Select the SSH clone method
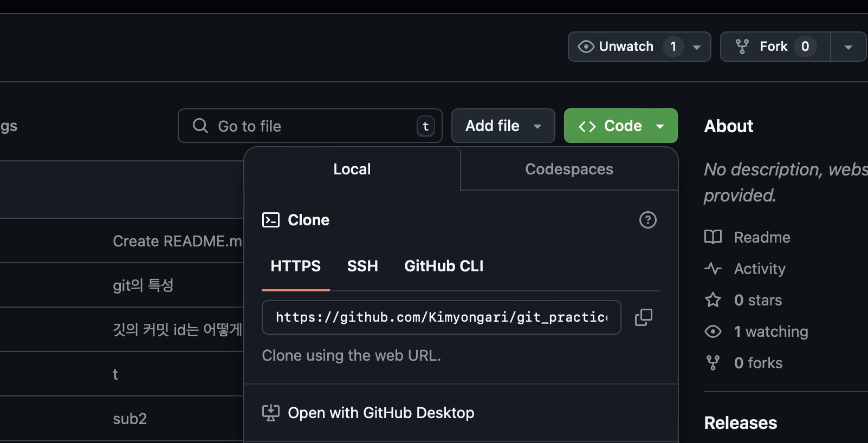The width and height of the screenshot is (868, 443). (362, 266)
